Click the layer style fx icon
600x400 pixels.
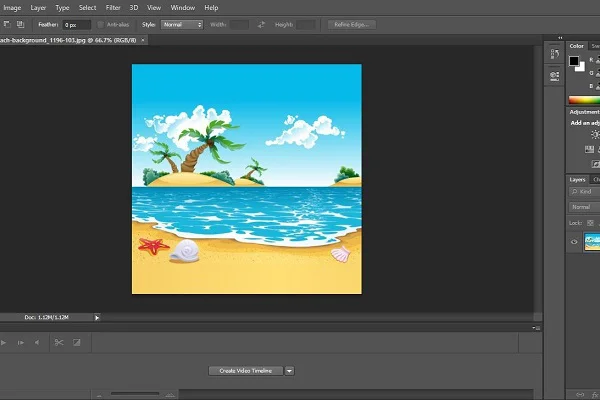click(595, 395)
